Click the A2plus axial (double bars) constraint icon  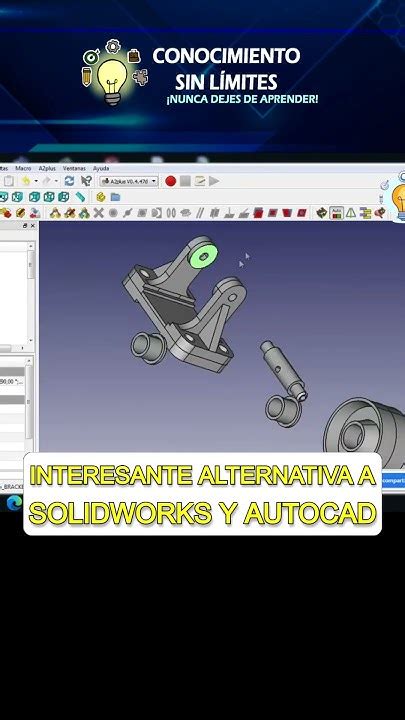tap(171, 213)
